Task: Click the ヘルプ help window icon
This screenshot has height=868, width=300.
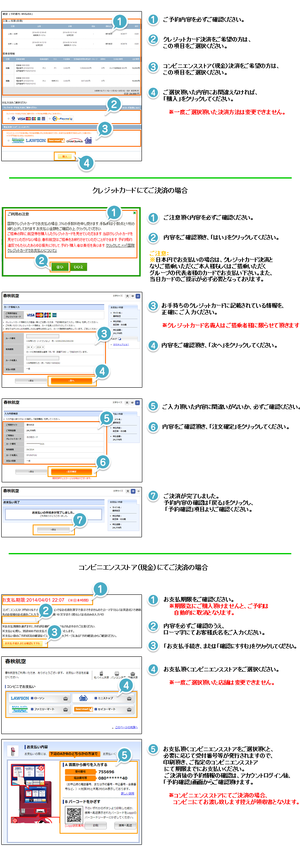Action: [x=120, y=339]
